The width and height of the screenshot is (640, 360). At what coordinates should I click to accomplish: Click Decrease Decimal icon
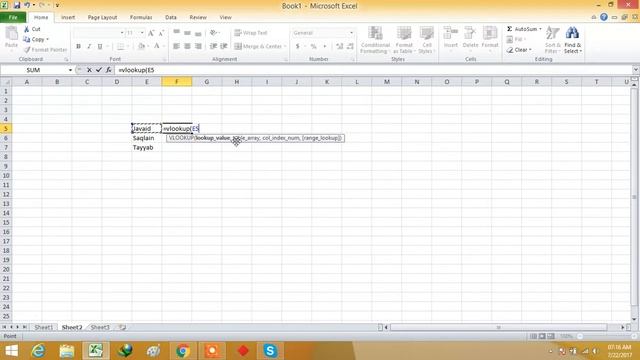(350, 47)
